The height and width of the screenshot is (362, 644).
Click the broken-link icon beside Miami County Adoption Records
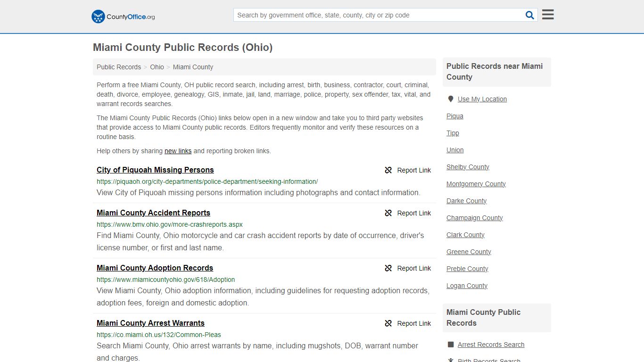388,268
